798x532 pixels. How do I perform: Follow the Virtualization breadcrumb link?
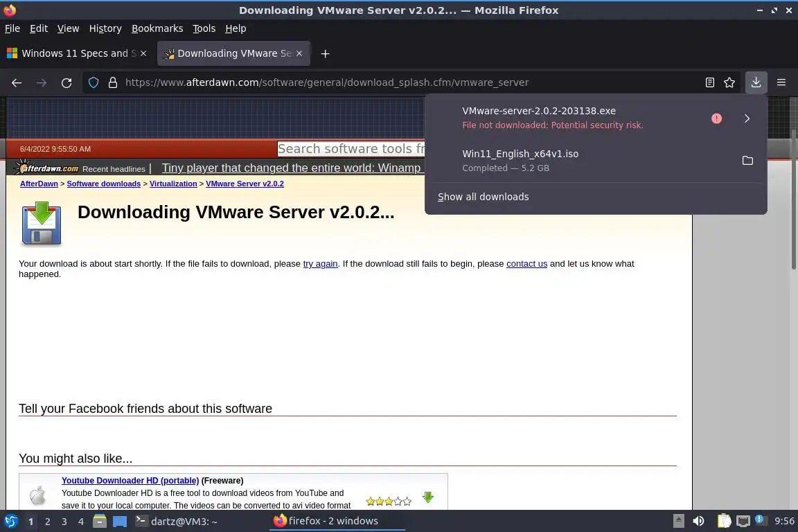tap(173, 184)
